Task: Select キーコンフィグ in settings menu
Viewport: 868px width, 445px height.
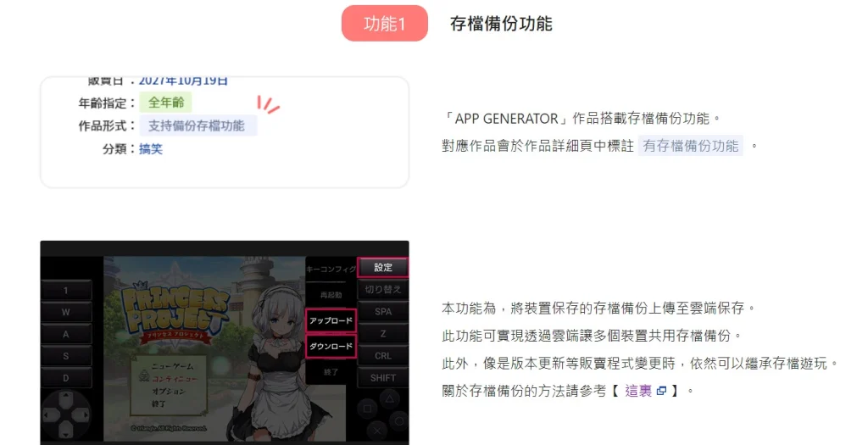Action: 331,270
